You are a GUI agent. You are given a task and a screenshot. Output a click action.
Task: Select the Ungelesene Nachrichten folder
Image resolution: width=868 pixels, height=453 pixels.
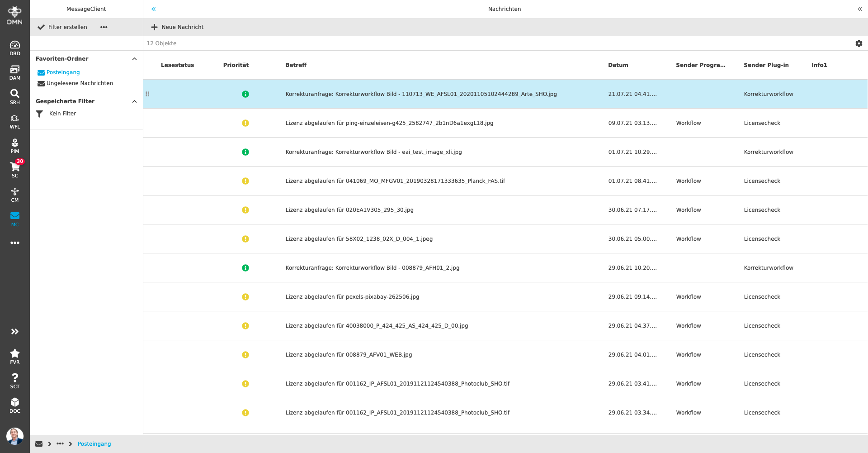[80, 83]
